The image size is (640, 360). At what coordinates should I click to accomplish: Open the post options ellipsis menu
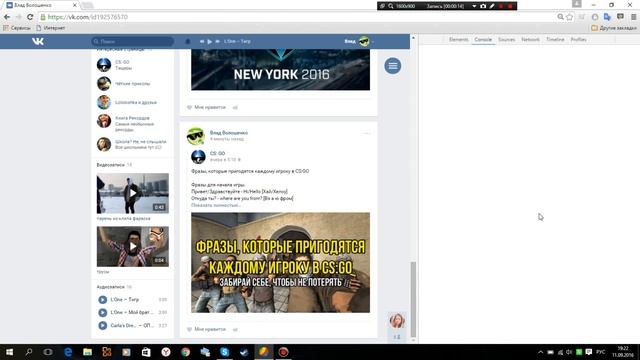[x=367, y=133]
